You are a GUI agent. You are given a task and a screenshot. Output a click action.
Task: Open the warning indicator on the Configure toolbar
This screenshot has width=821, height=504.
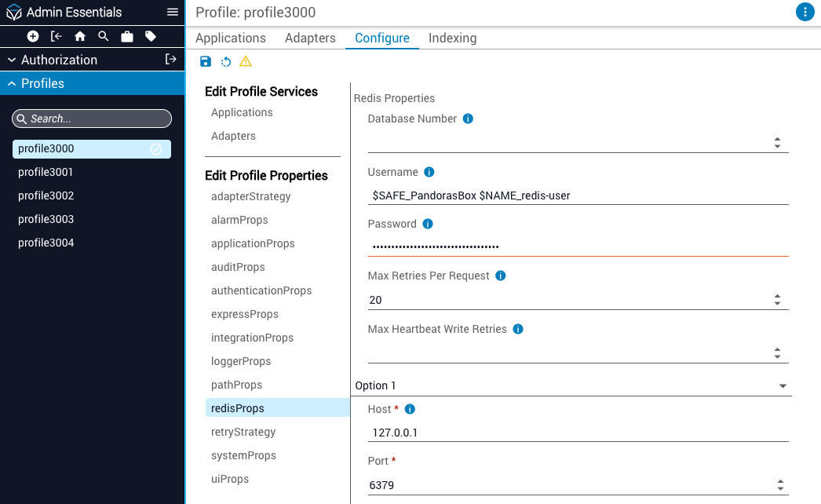[x=246, y=61]
